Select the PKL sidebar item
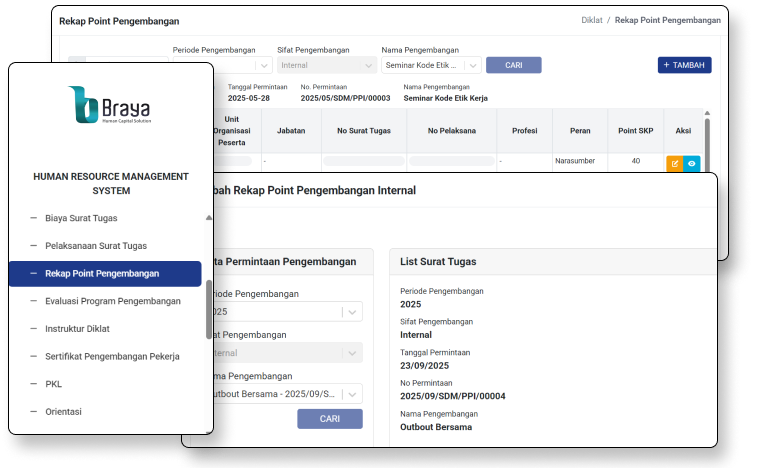The width and height of the screenshot is (760, 468). 54,384
